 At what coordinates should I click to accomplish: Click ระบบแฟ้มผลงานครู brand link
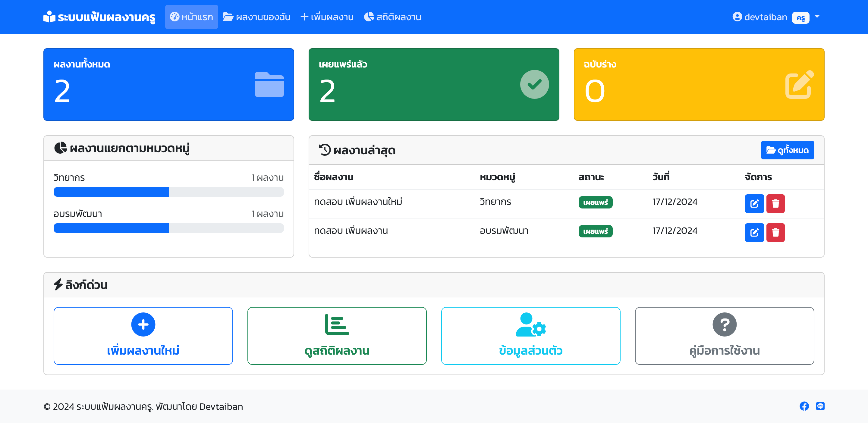coord(99,17)
